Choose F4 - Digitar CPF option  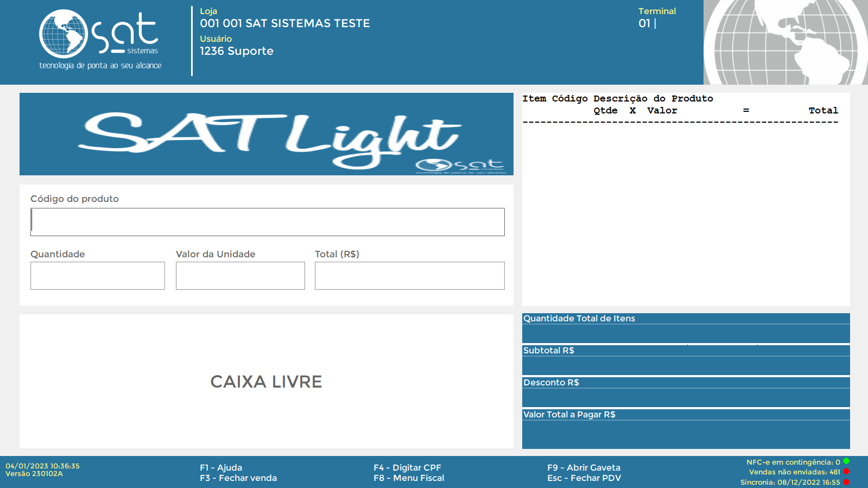407,467
